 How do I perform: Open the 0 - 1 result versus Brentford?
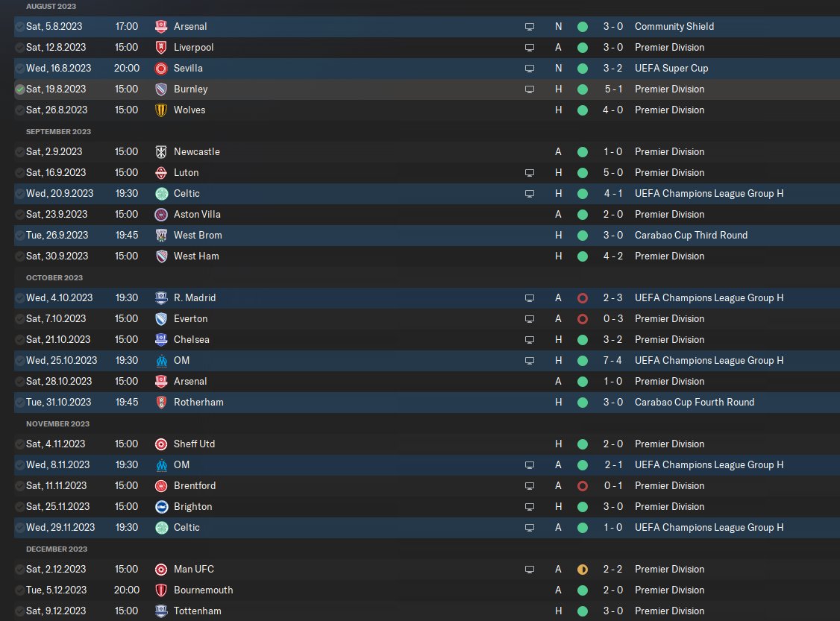coord(613,485)
